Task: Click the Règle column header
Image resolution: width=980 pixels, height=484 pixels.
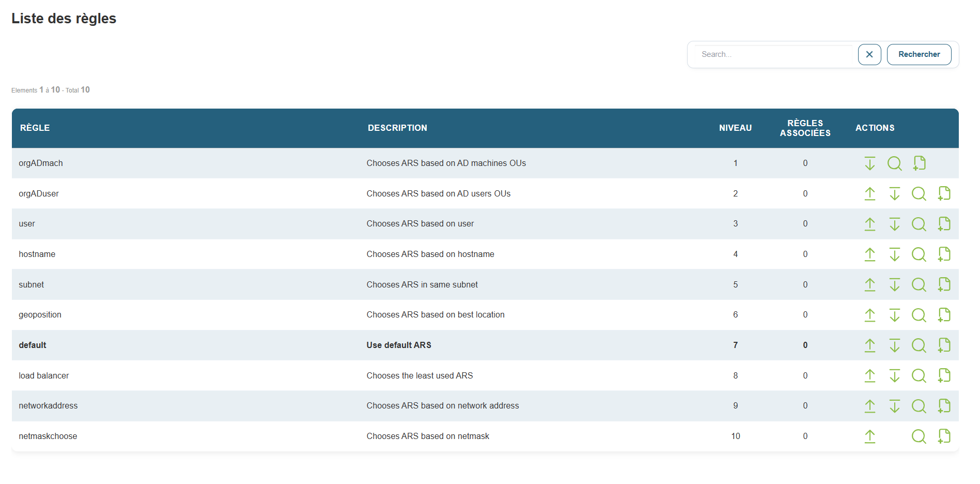Action: pyautogui.click(x=35, y=128)
